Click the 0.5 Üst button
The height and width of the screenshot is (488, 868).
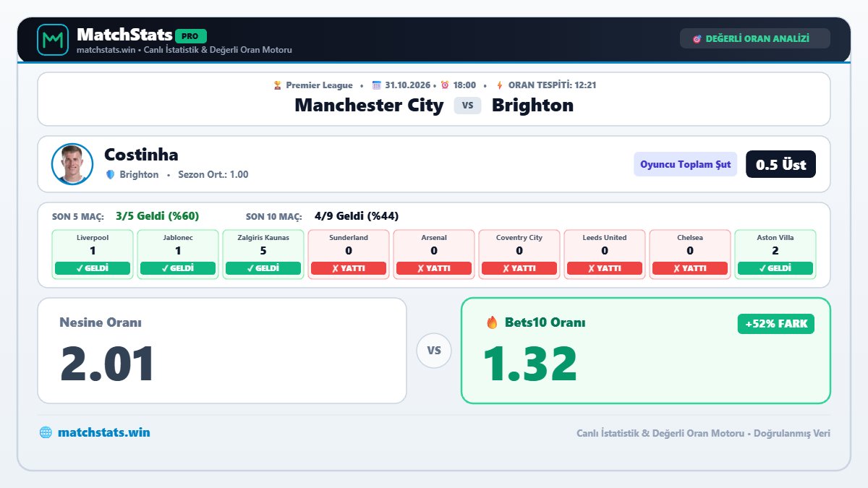click(x=780, y=164)
